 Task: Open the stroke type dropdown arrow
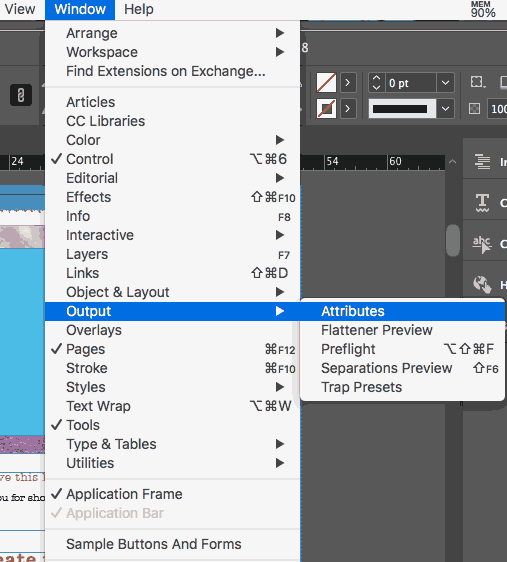tap(445, 108)
